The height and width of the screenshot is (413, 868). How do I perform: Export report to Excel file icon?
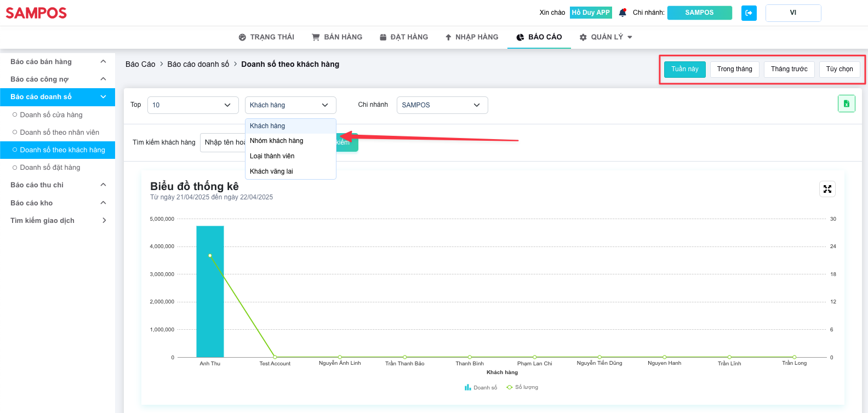point(846,104)
